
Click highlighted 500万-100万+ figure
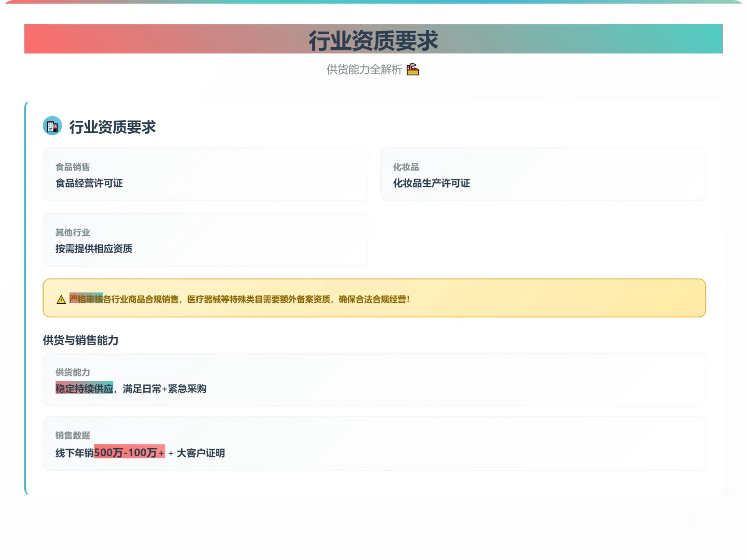coord(129,452)
